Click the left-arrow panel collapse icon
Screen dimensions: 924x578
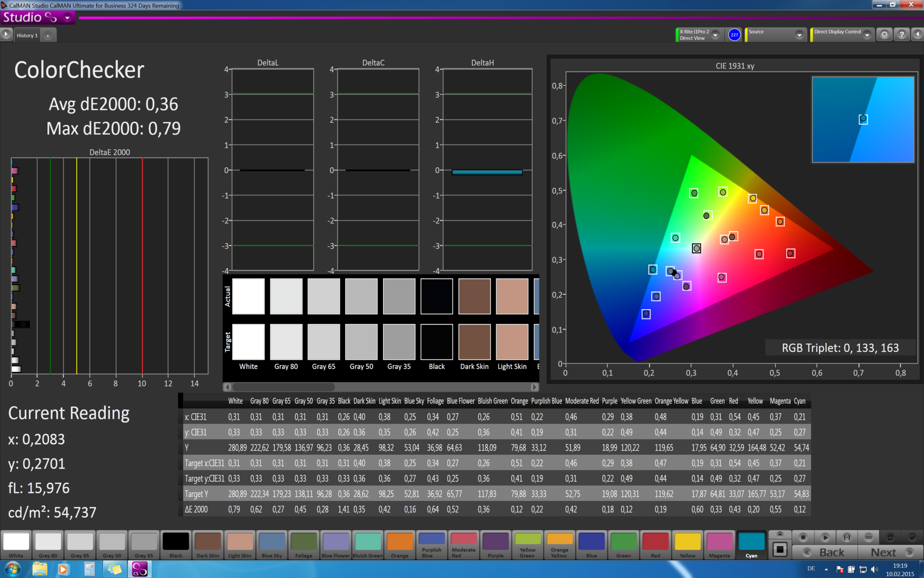click(x=917, y=35)
